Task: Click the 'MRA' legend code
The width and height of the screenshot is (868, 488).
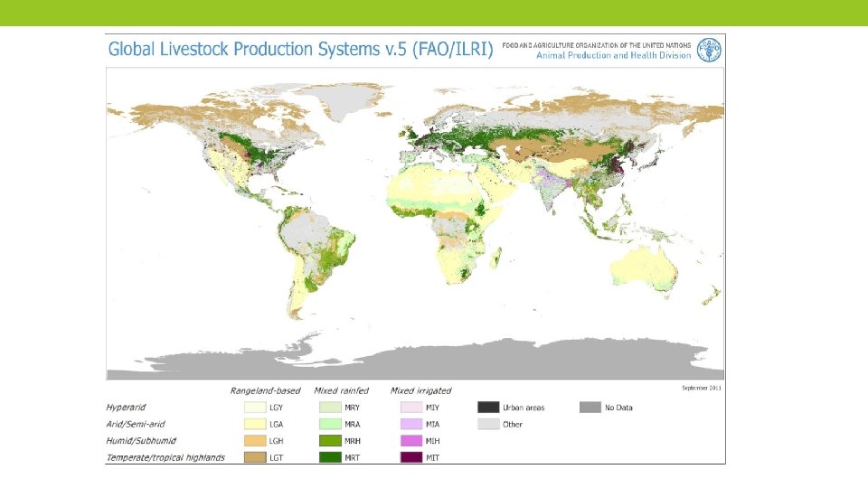Action: (352, 425)
